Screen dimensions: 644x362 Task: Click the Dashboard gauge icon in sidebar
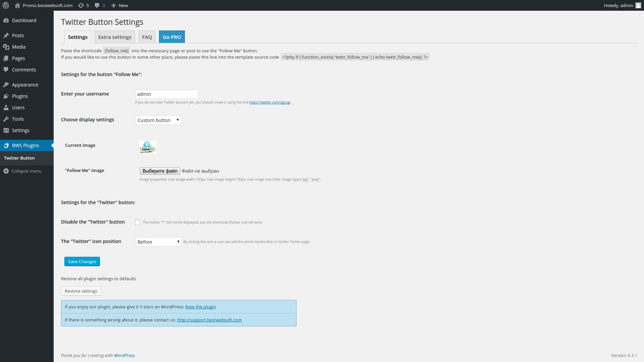tap(6, 20)
